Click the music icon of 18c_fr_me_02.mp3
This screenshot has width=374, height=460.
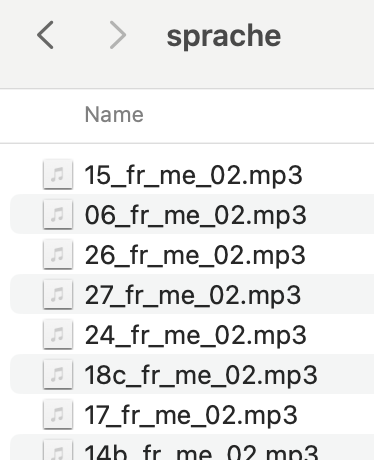[58, 374]
